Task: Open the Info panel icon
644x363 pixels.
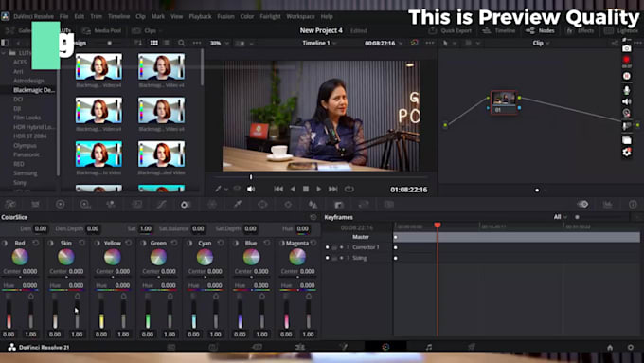Action: tap(633, 205)
